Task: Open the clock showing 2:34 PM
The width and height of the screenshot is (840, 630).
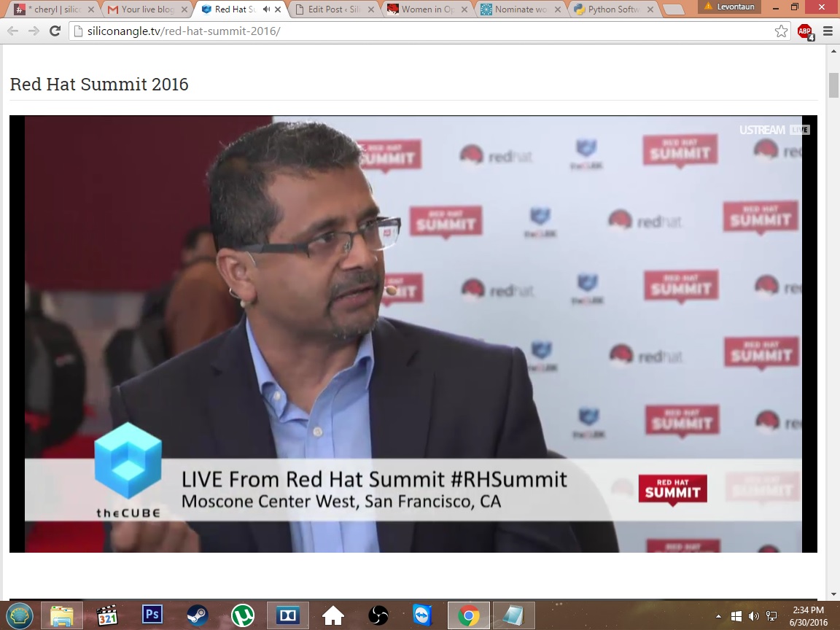Action: tap(808, 615)
